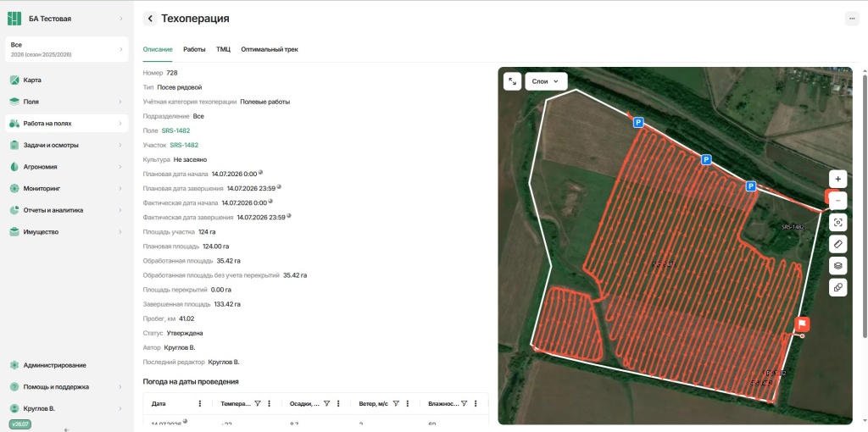
Task: Click the Площадь перекрытий value 0.00 га
Action: tap(221, 290)
